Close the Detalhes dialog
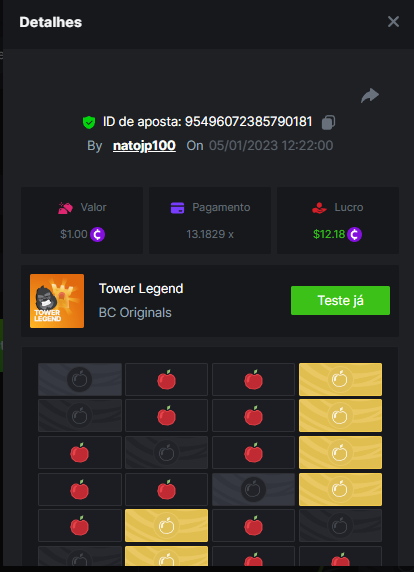The image size is (414, 572). pos(393,22)
